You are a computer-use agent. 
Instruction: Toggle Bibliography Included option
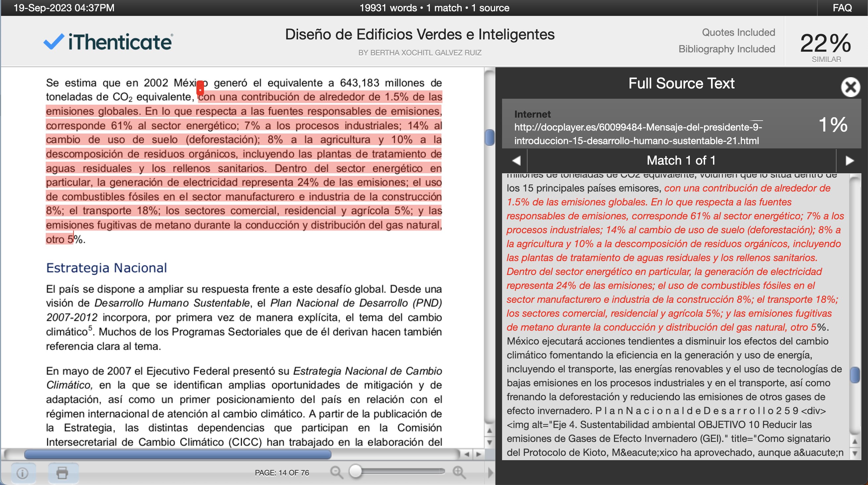click(727, 49)
